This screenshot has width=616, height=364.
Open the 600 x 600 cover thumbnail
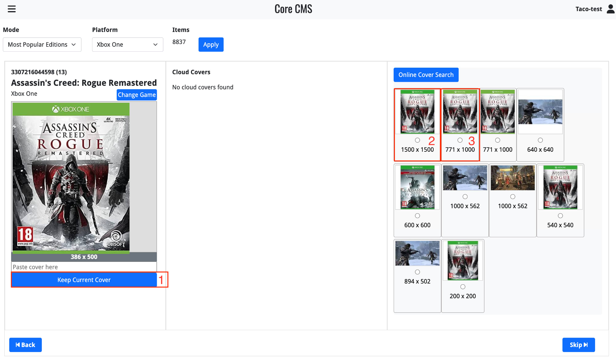click(x=417, y=187)
